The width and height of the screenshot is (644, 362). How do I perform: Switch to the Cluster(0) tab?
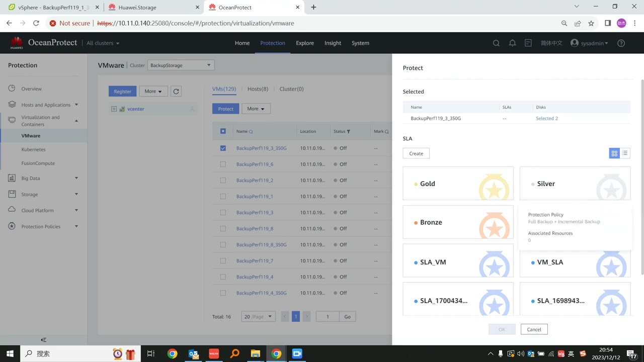pos(291,89)
